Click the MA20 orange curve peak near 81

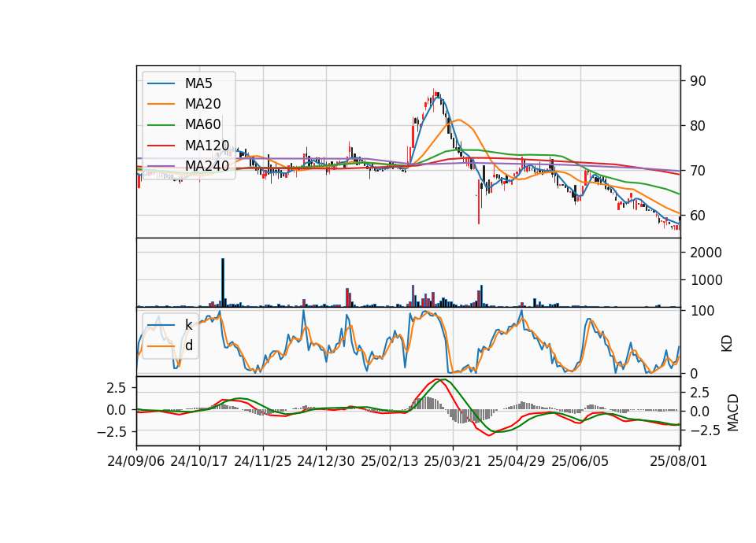[x=458, y=120]
